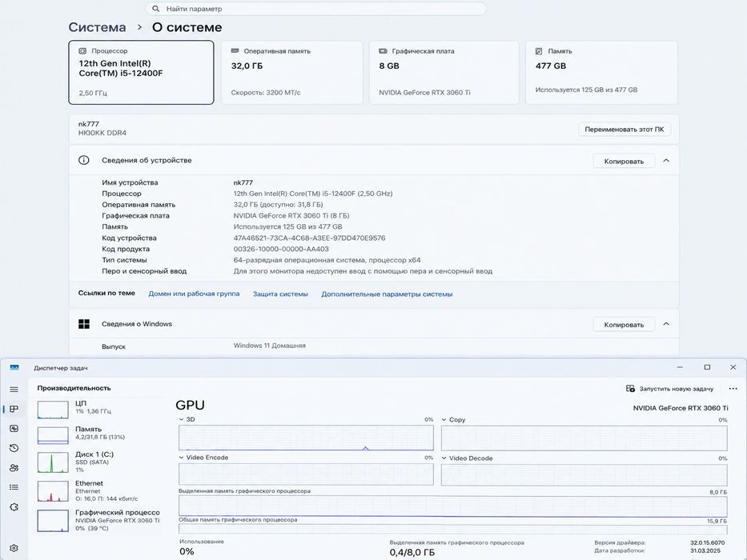This screenshot has width=747, height=560.
Task: Select the Ethernet performance item
Action: [99, 491]
